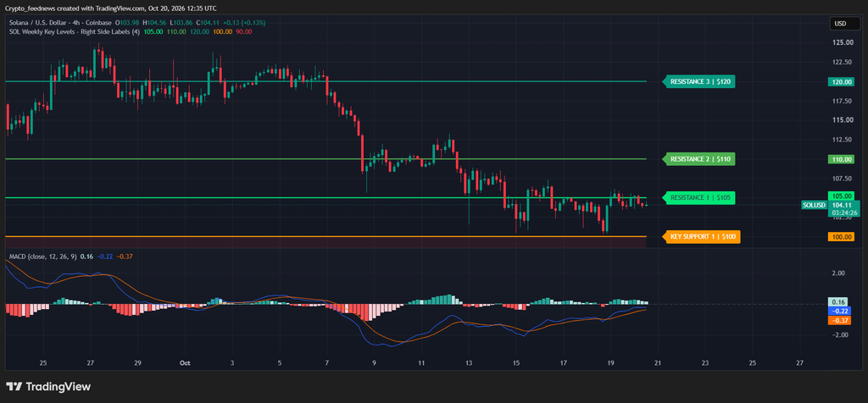Click the 110.00 value in the Key Levels legend

click(x=175, y=31)
